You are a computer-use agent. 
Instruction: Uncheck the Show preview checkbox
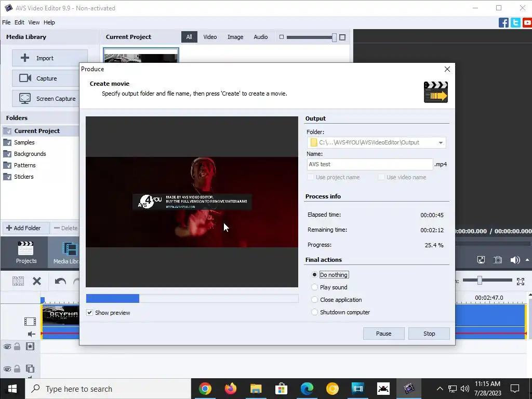[89, 312]
